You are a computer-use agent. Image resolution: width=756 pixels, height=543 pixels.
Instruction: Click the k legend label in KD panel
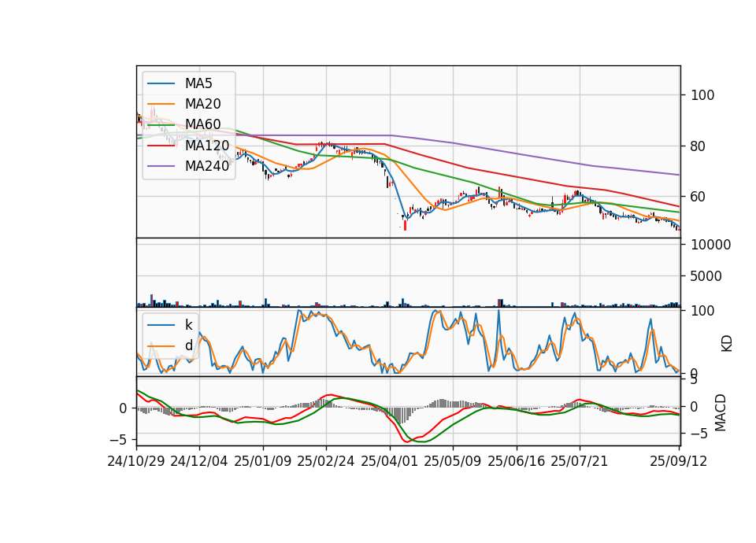tap(188, 325)
